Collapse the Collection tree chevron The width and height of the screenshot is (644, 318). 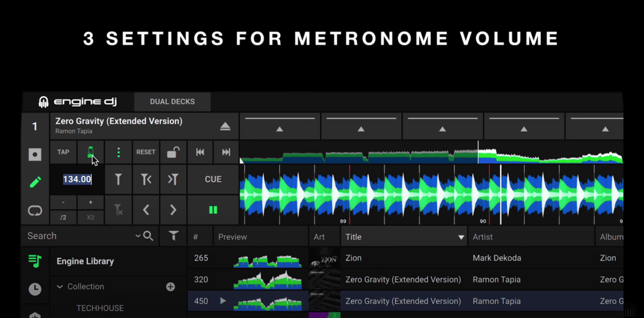click(60, 287)
